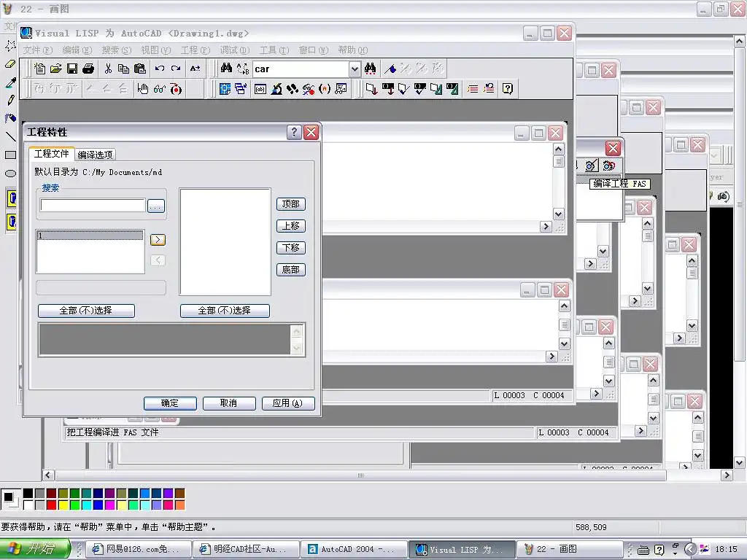Click the Apropos (A) icon
Image resolution: width=747 pixels, height=560 pixels.
point(325,88)
